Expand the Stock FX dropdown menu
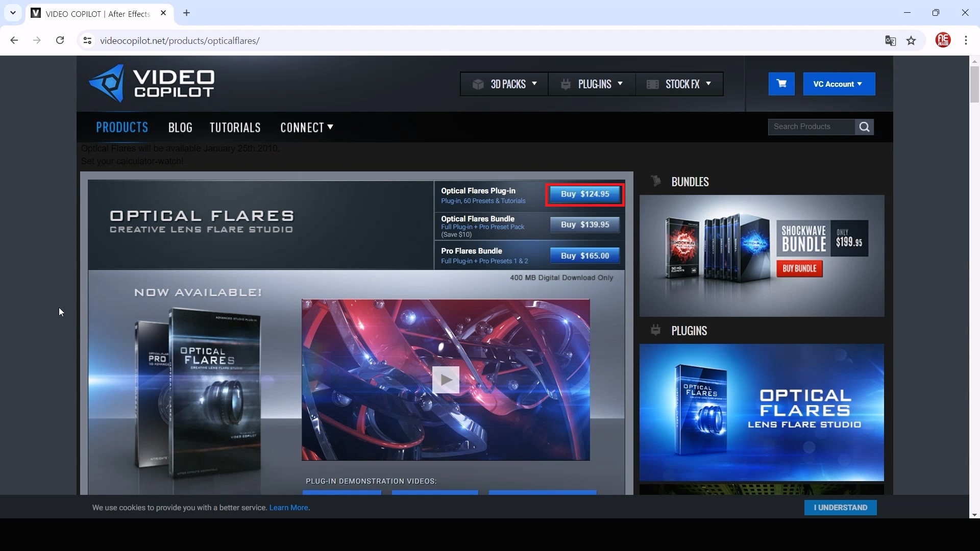 [679, 84]
